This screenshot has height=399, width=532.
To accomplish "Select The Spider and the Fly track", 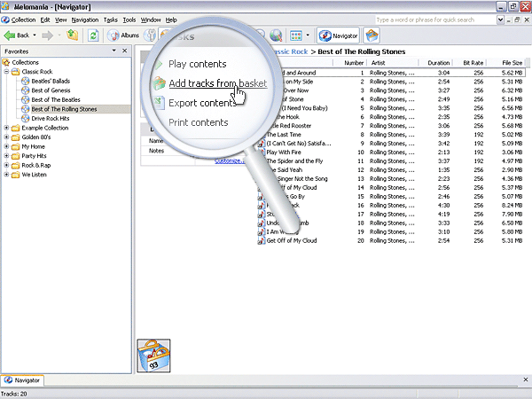I will click(x=294, y=161).
